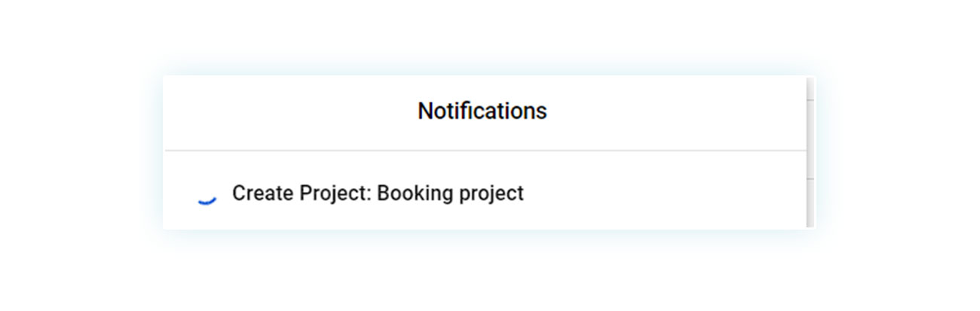Image resolution: width=980 pixels, height=311 pixels.
Task: Click blank space between spinner and notification text
Action: 225,194
